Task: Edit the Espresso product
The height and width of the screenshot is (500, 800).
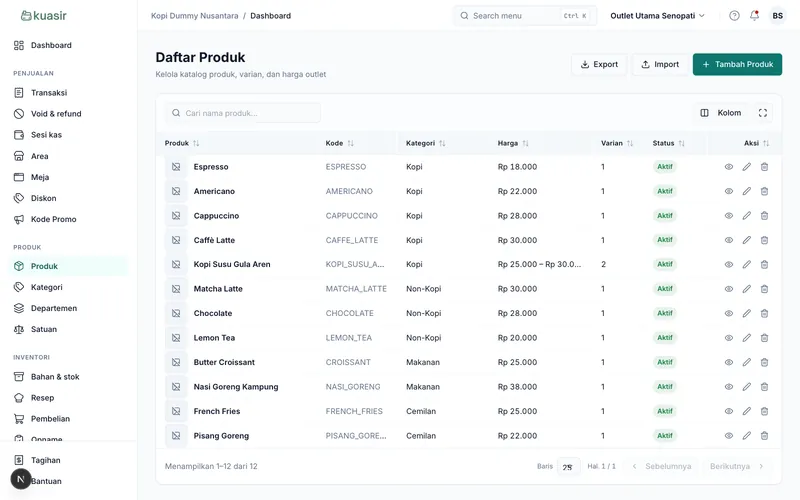Action: tap(746, 167)
